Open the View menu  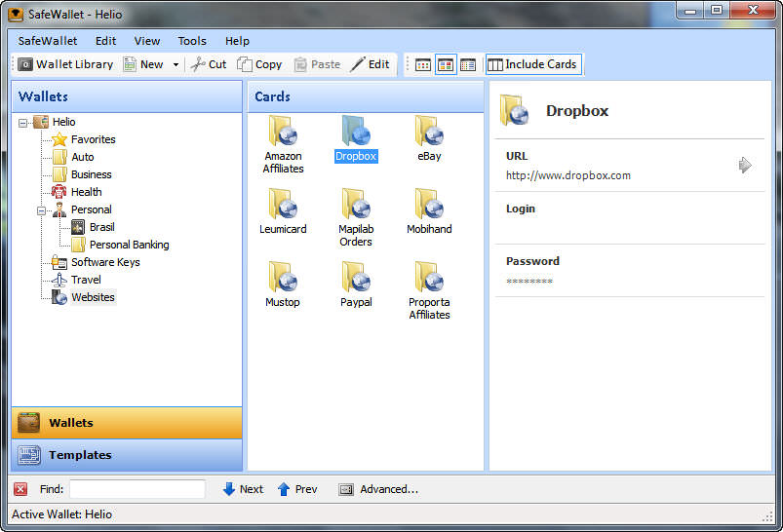[x=147, y=41]
